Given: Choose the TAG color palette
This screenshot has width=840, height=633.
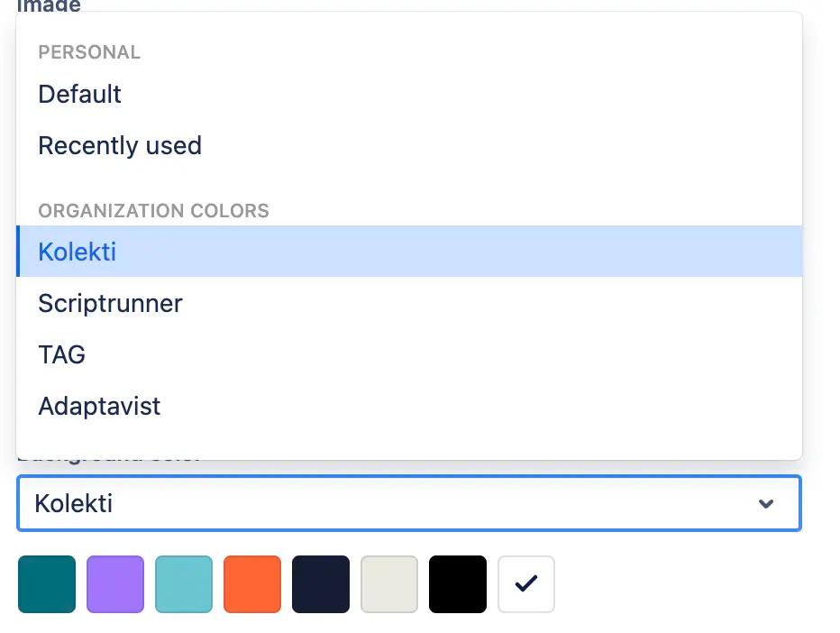Looking at the screenshot, I should [61, 354].
